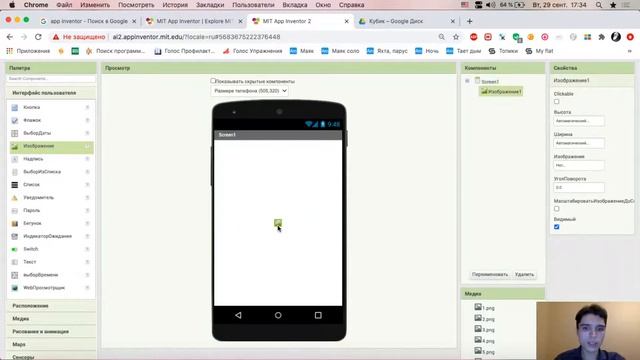
Task: Open help for Надпись component
Action: click(x=87, y=159)
